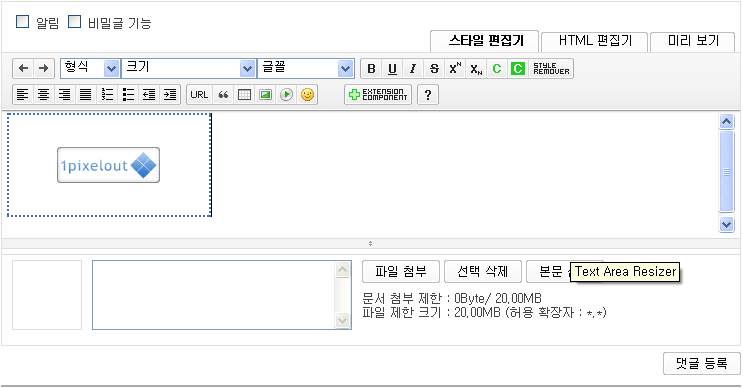
Task: Insert a URL link
Action: [x=199, y=94]
